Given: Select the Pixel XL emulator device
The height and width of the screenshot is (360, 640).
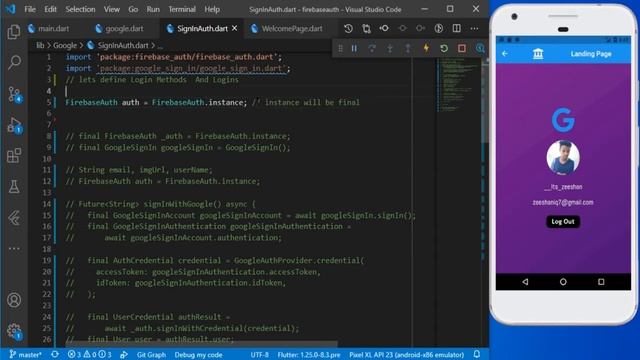Looking at the screenshot, I should [x=407, y=355].
